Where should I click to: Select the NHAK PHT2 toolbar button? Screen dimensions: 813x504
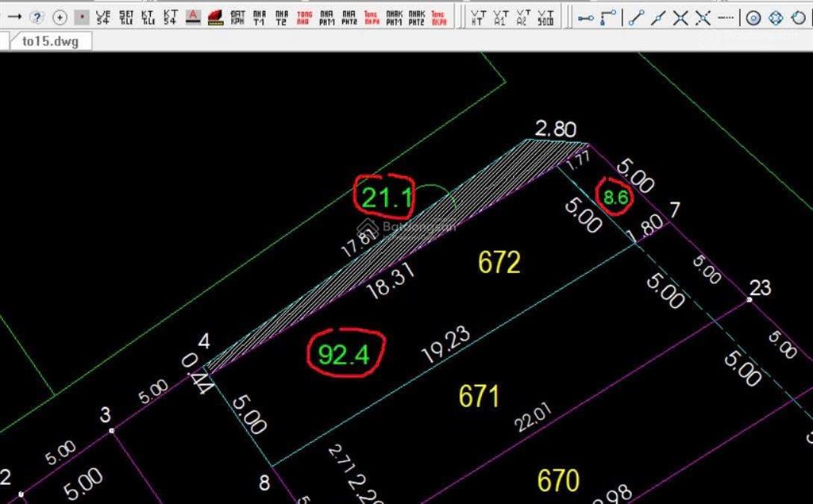pyautogui.click(x=416, y=17)
